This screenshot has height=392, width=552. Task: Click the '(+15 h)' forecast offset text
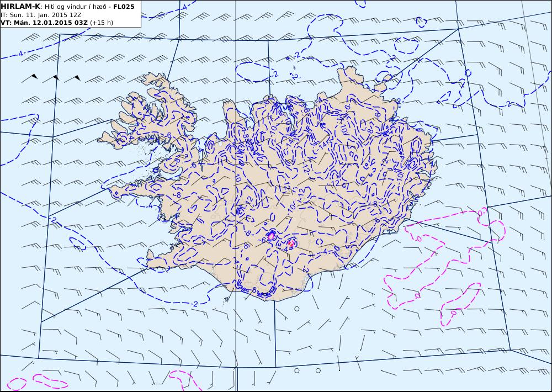(102, 23)
